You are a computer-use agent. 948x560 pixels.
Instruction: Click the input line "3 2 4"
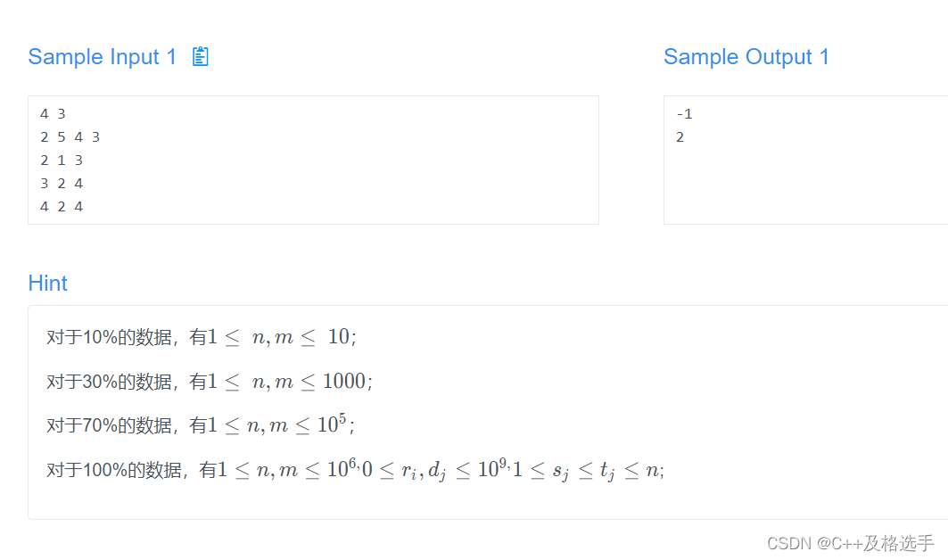click(x=61, y=183)
